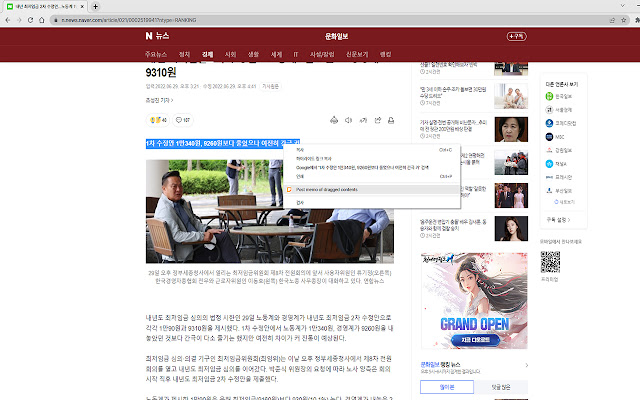Open the 경제 section tab
Image resolution: width=640 pixels, height=400 pixels.
pyautogui.click(x=207, y=54)
